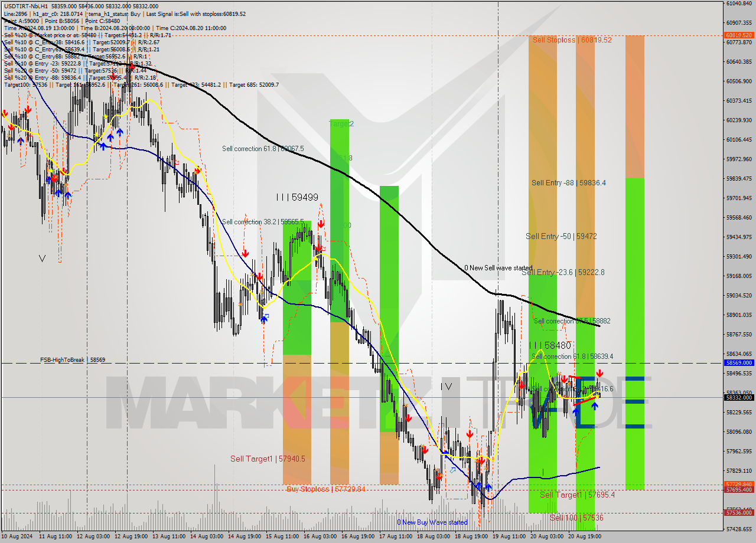
Task: Click '10 Aug 2024' on time axis
Action: [18, 538]
